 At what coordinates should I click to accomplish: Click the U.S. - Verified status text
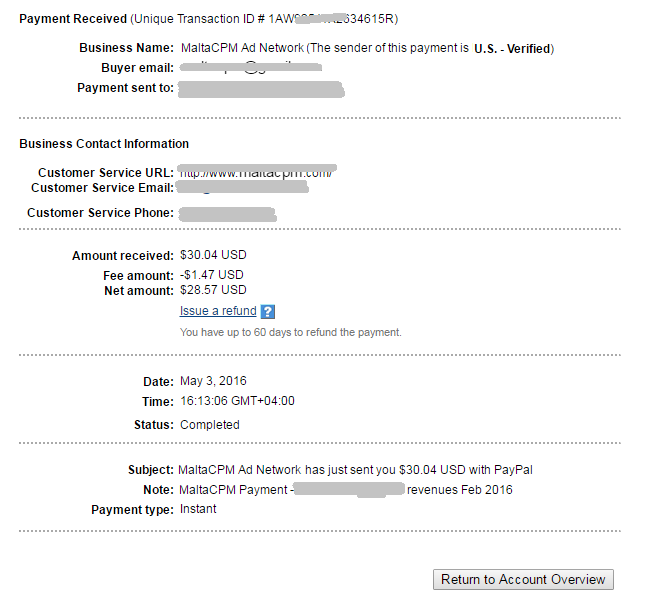click(512, 49)
